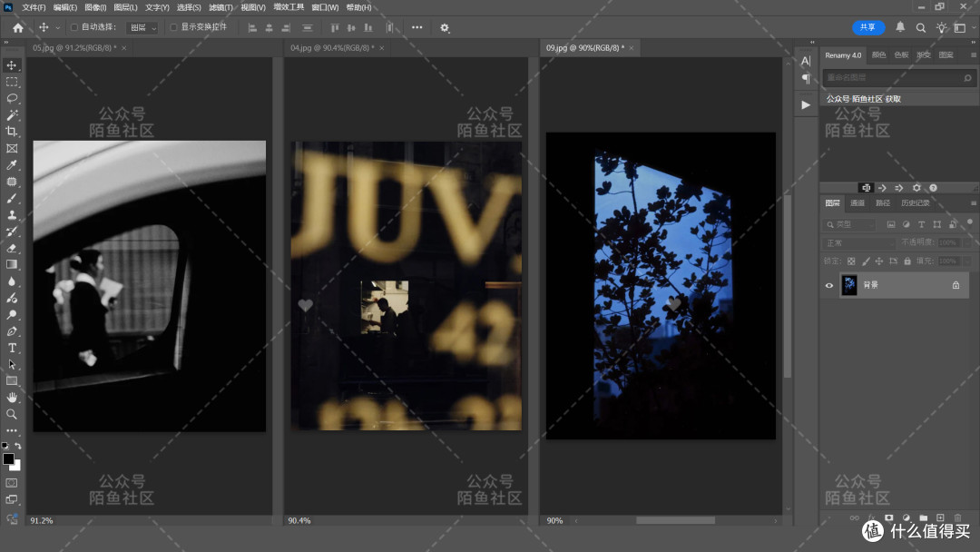Select the Eraser tool
The height and width of the screenshot is (552, 980).
pyautogui.click(x=12, y=248)
